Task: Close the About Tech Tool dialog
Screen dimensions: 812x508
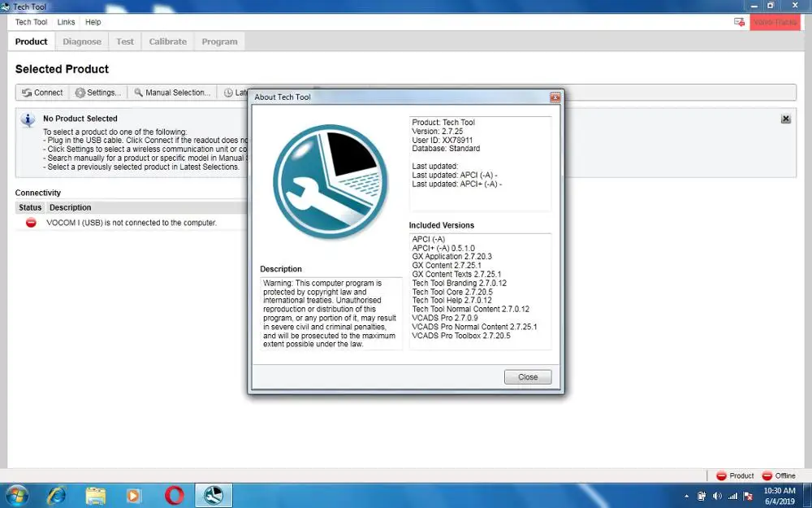Action: [528, 377]
